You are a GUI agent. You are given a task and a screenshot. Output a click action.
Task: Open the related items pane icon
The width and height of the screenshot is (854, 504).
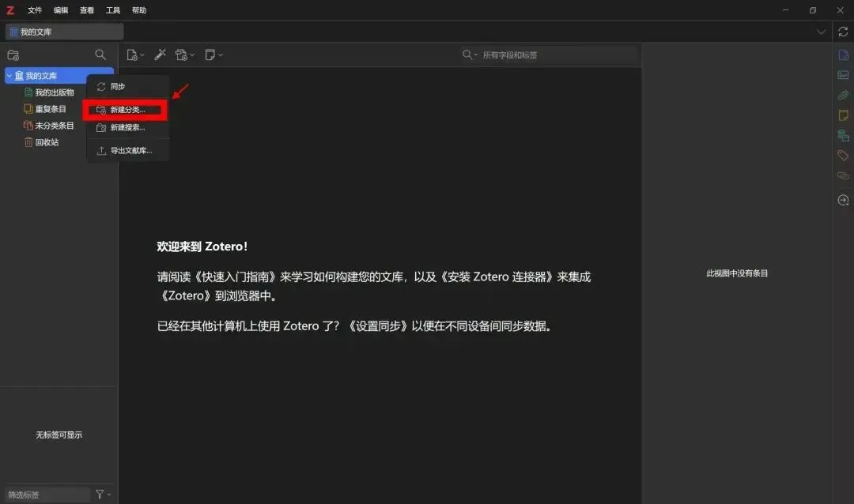843,175
